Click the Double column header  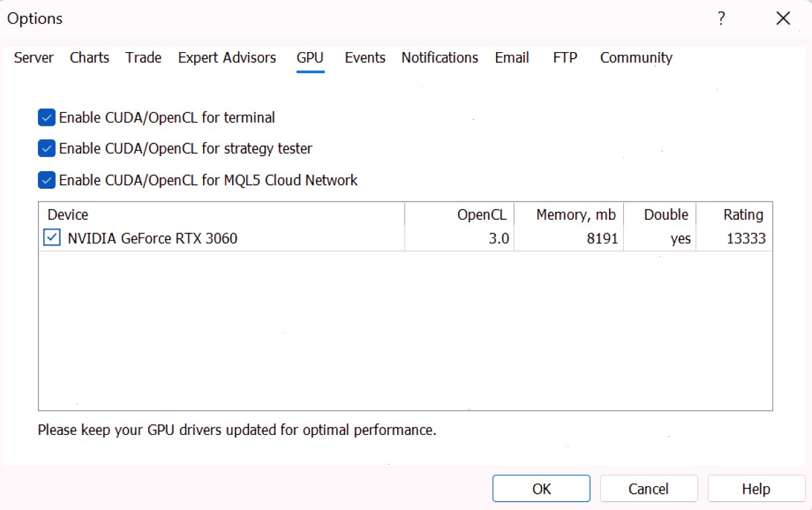point(660,214)
